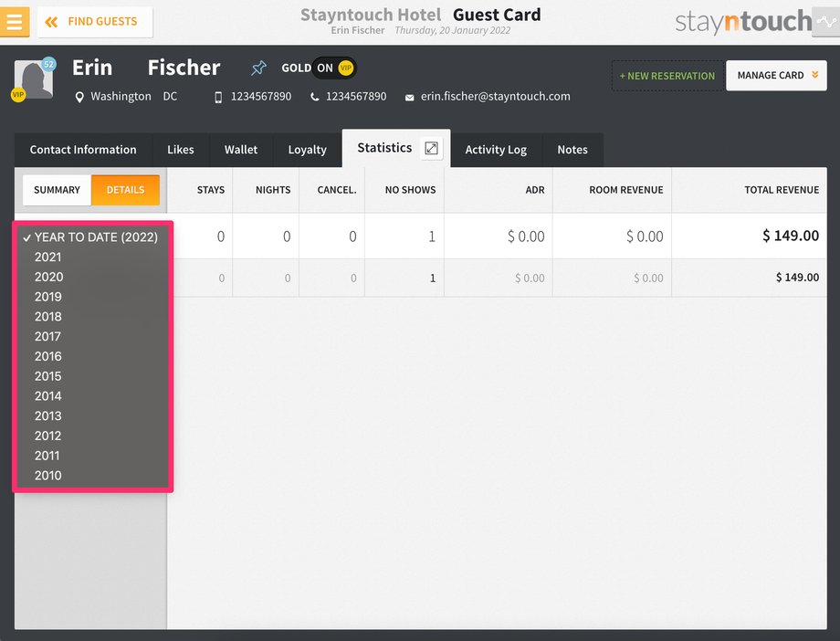
Task: Select 2011 from year list
Action: point(93,455)
